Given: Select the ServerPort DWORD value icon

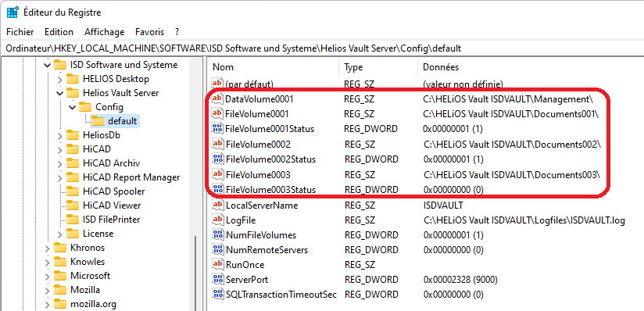Looking at the screenshot, I should pos(218,280).
